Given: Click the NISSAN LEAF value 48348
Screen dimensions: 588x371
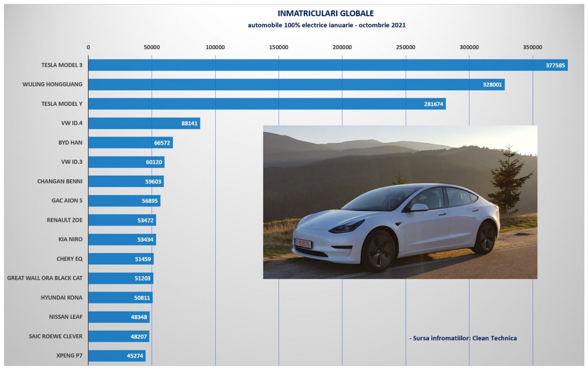Looking at the screenshot, I should 139,317.
